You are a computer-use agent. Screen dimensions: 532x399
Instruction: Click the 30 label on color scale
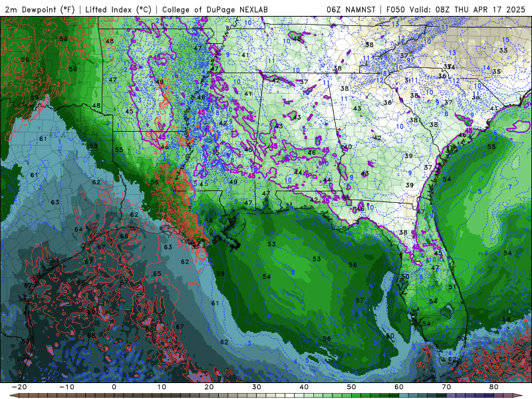(x=257, y=387)
